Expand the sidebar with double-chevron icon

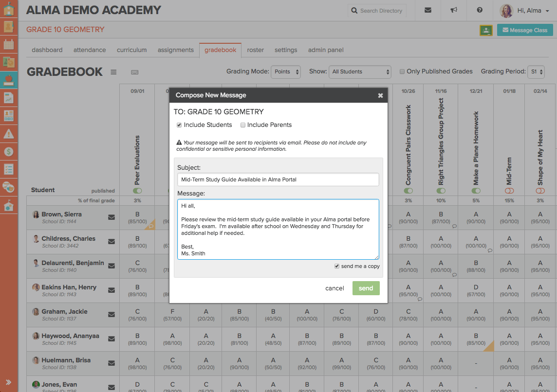pyautogui.click(x=9, y=382)
